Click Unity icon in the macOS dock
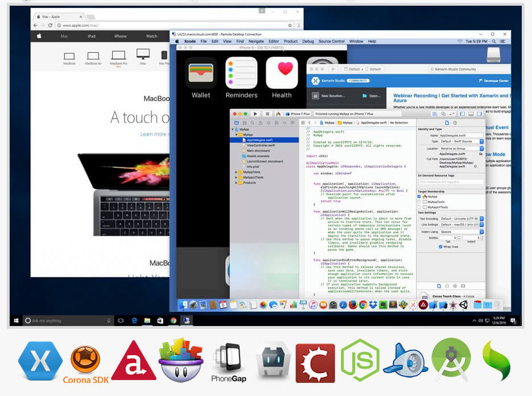 [463, 305]
